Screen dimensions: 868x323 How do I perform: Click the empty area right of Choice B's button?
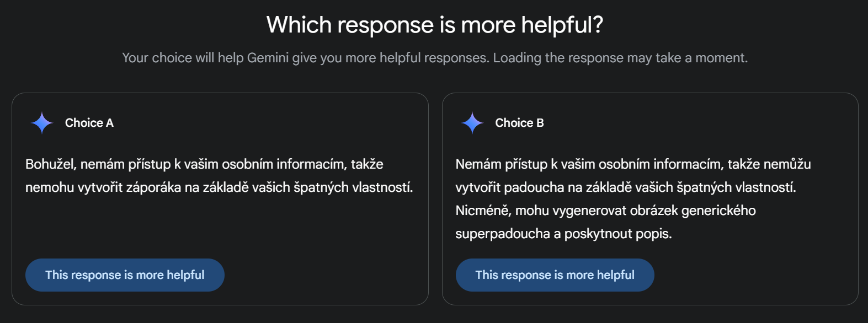tap(753, 275)
